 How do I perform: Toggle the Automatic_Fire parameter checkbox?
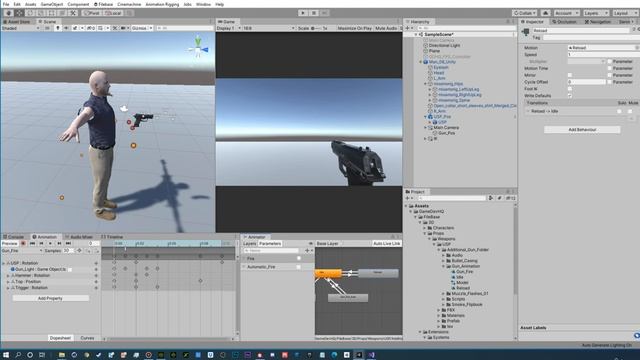(x=299, y=267)
